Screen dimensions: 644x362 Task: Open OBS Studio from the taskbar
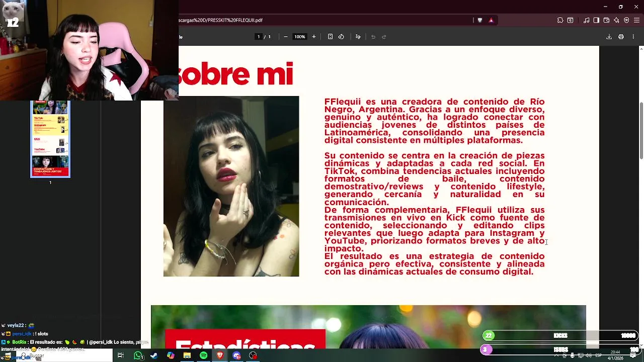coord(253,355)
